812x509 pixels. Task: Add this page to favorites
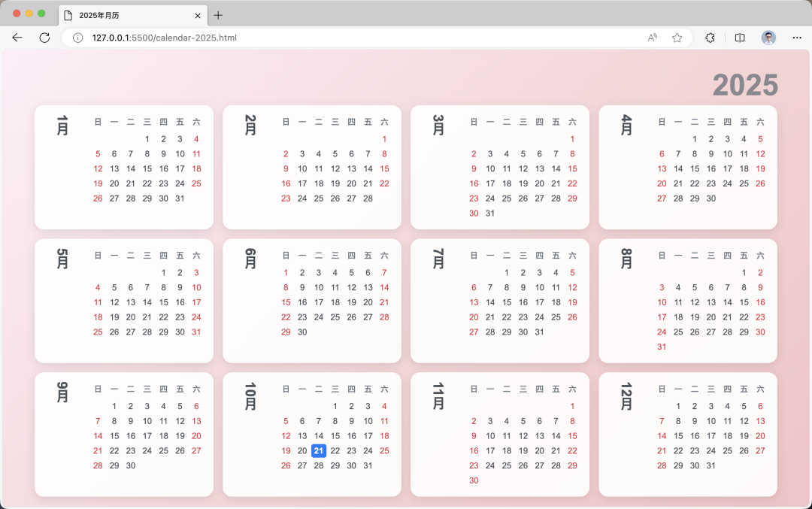click(x=676, y=38)
